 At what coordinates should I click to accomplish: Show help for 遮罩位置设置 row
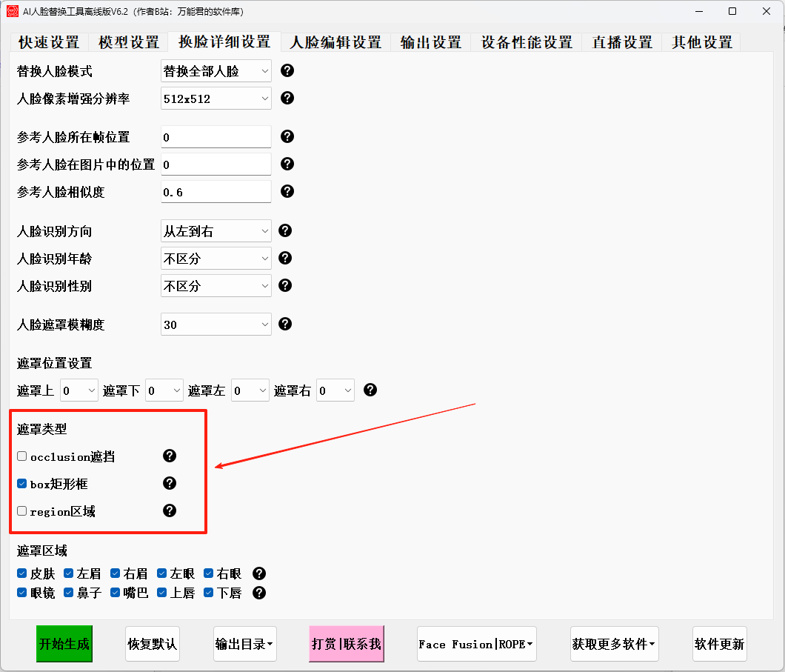click(370, 390)
